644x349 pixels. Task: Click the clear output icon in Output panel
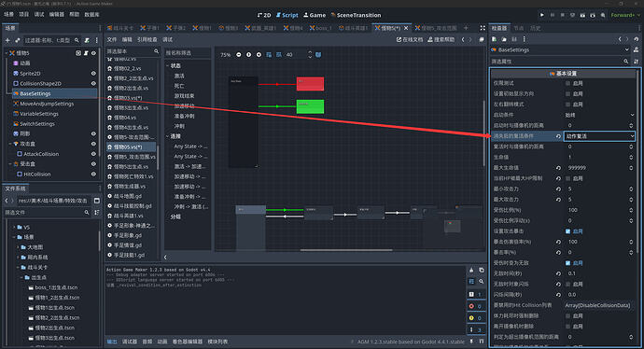[471, 271]
